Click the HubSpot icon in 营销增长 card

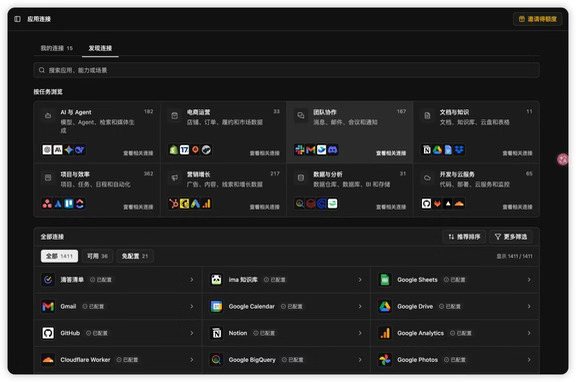tap(173, 203)
